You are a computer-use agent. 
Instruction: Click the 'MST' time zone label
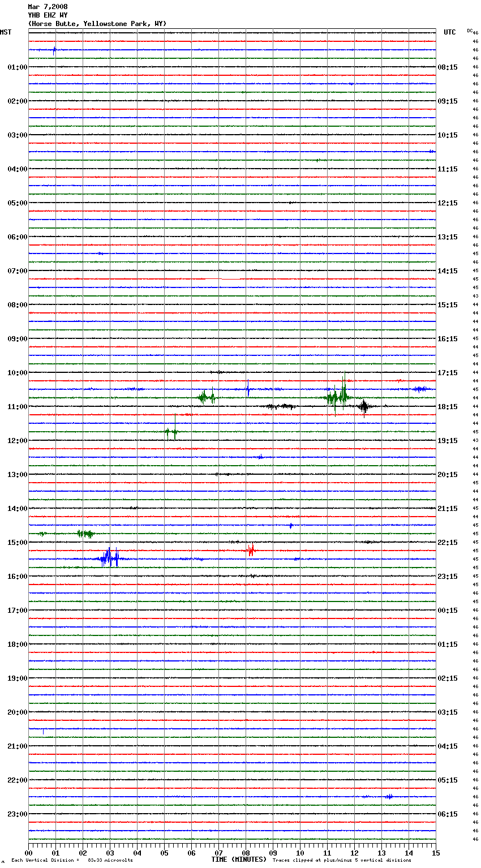(x=6, y=32)
